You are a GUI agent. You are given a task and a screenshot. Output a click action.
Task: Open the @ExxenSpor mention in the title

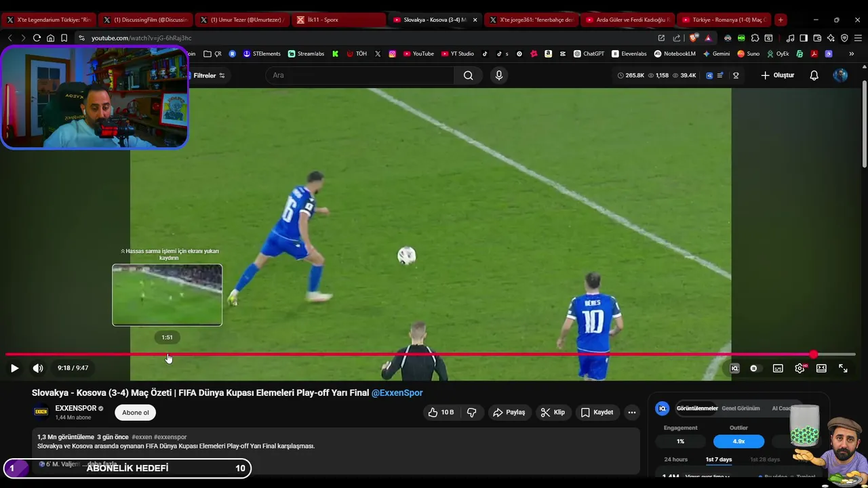[x=397, y=392]
